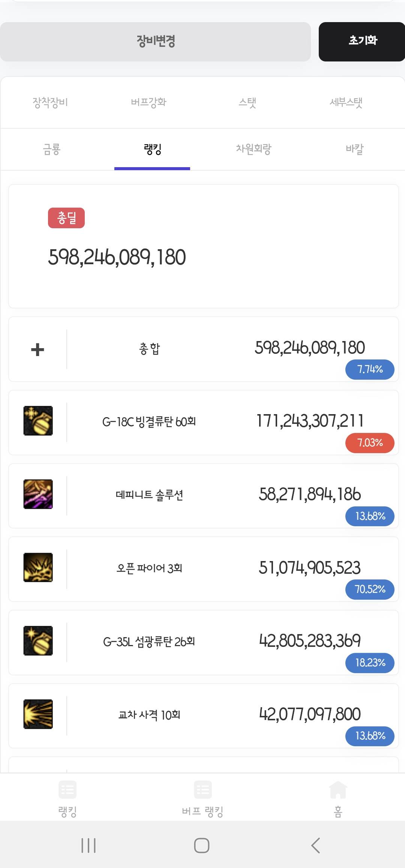Viewport: 405px width, 868px height.
Task: Select the 바칼 sub-tab
Action: pyautogui.click(x=354, y=149)
